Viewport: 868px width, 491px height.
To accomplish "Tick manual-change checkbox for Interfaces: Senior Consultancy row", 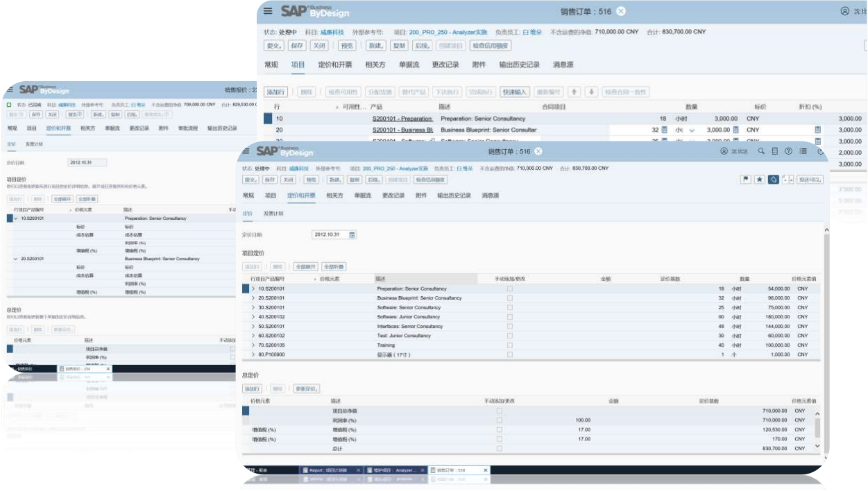I will coord(510,326).
